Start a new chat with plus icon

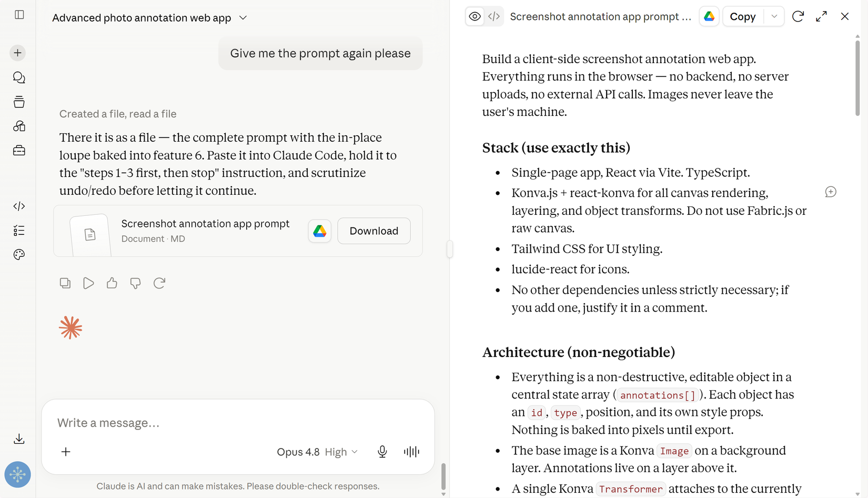click(18, 53)
